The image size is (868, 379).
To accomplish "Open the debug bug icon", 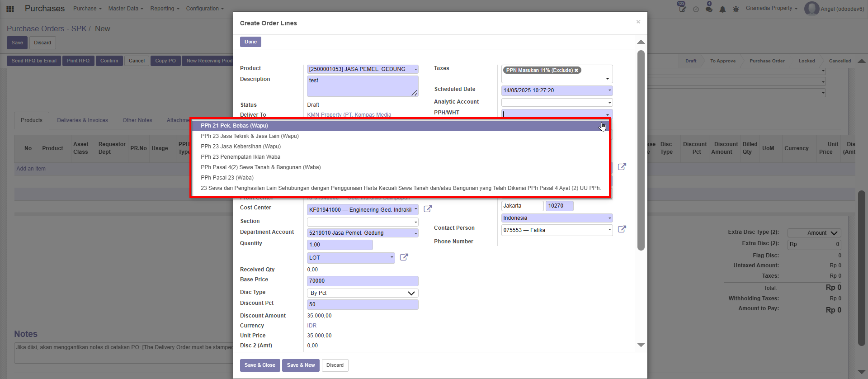I will (x=736, y=9).
